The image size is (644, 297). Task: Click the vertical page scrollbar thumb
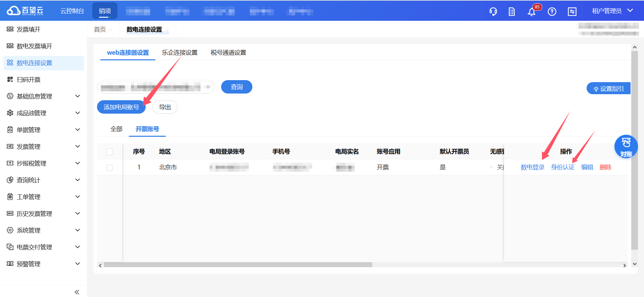pyautogui.click(x=634, y=150)
